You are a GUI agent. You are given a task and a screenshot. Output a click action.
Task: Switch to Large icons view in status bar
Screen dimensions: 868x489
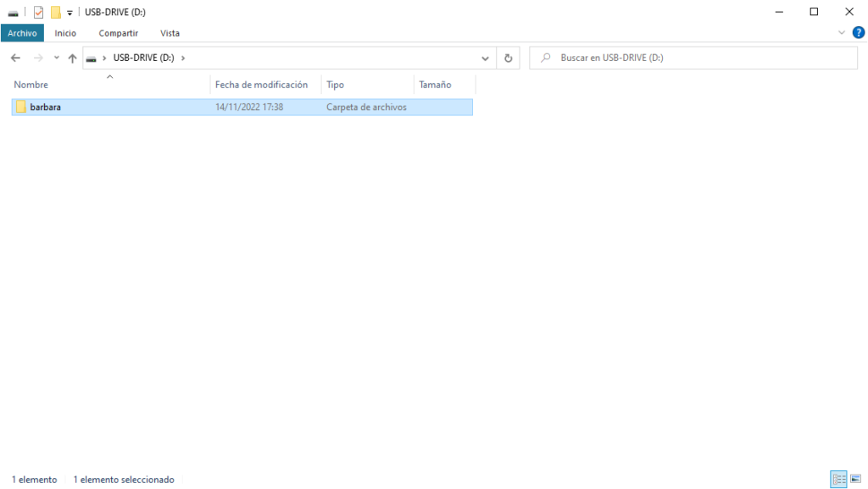point(855,479)
